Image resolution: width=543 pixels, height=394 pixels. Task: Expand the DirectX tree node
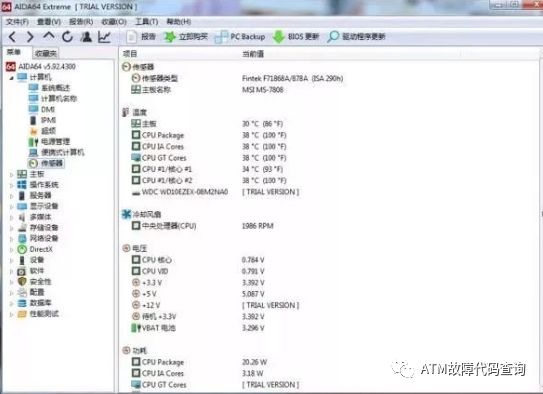(x=11, y=250)
